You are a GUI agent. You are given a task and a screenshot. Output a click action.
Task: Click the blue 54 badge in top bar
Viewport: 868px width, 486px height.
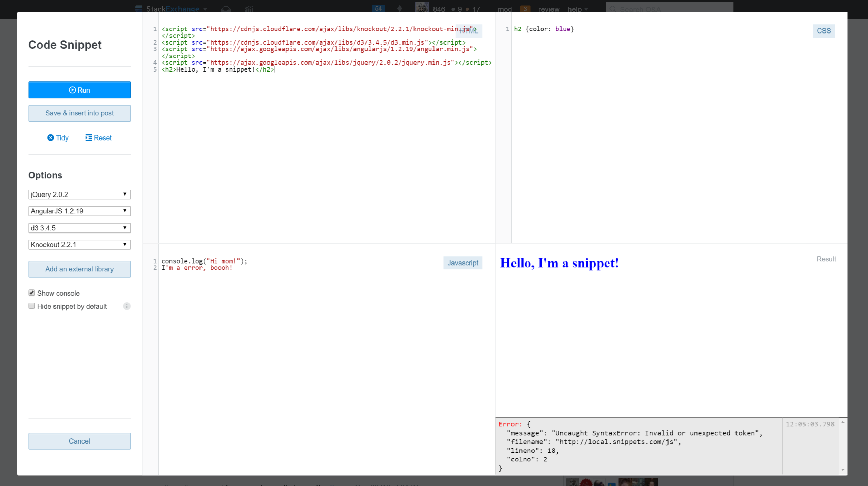pos(378,9)
